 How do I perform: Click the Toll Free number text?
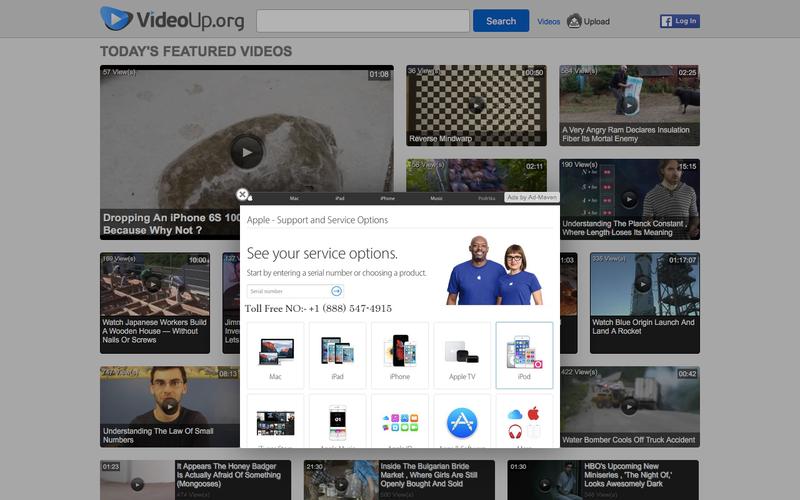[x=318, y=309]
